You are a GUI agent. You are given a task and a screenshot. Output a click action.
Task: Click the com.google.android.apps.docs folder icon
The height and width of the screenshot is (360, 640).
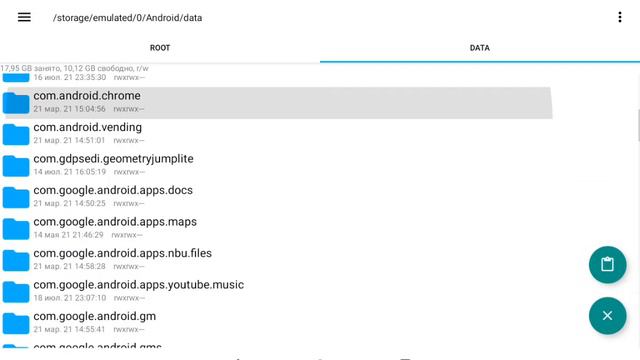(x=16, y=197)
